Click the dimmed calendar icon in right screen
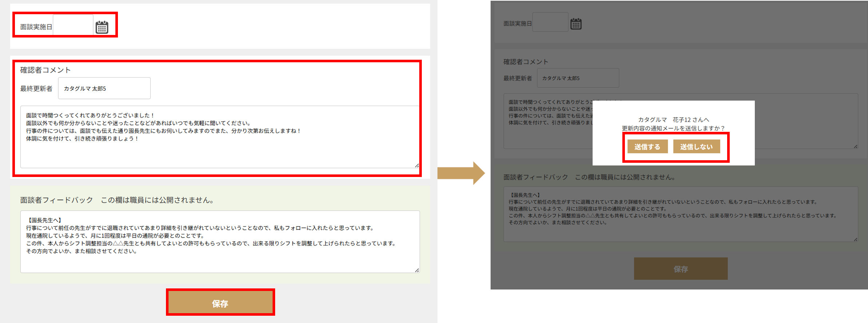Screen dimensions: 868x323 (x=576, y=24)
